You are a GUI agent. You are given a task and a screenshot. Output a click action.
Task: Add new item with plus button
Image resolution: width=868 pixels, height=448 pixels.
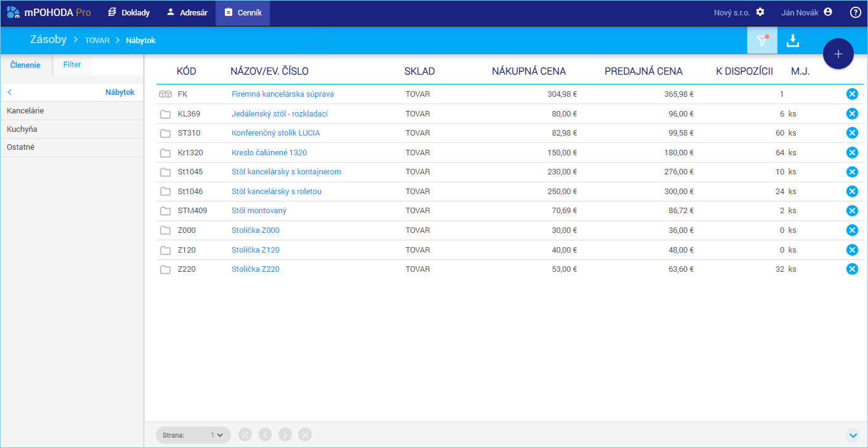click(x=838, y=54)
